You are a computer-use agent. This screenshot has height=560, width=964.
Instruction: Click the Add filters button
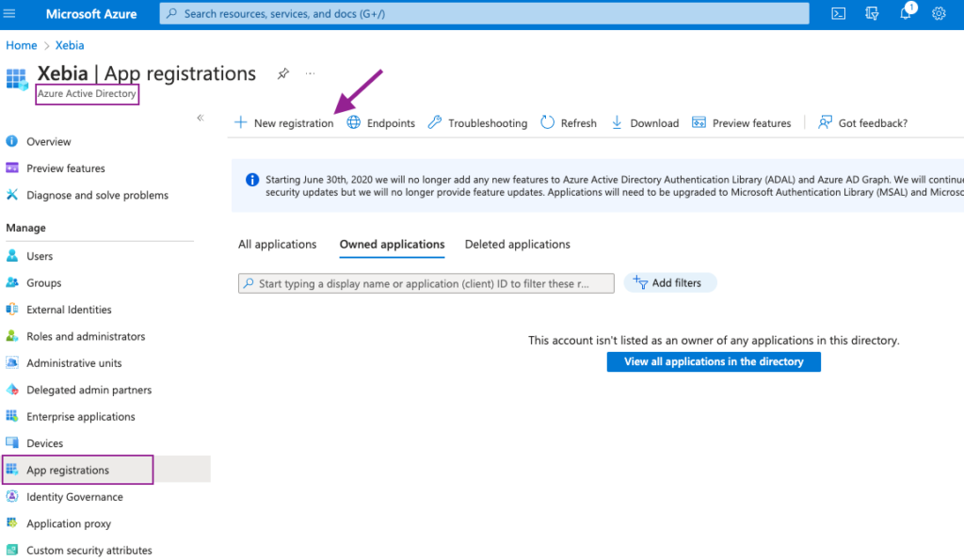pos(670,282)
